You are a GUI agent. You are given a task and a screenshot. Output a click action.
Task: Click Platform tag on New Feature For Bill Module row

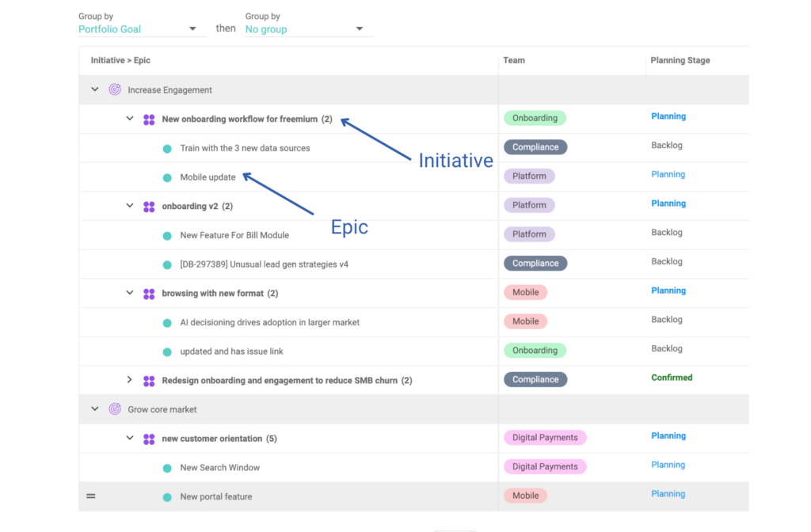(529, 234)
